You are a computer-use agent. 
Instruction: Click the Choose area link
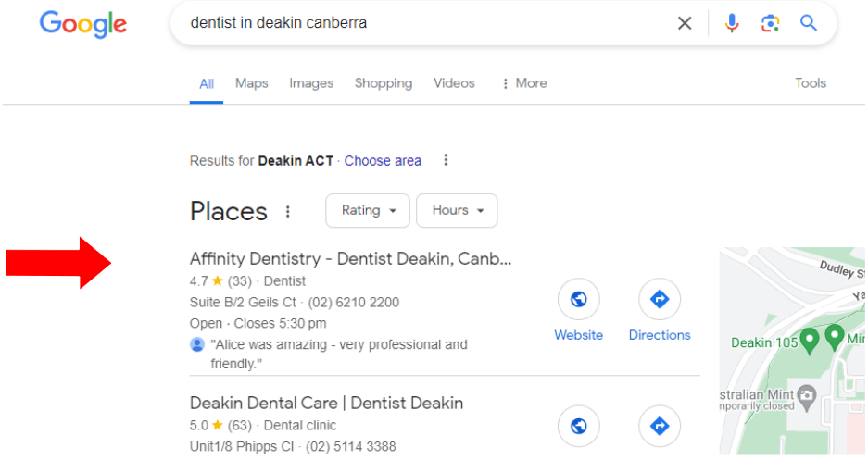[383, 161]
